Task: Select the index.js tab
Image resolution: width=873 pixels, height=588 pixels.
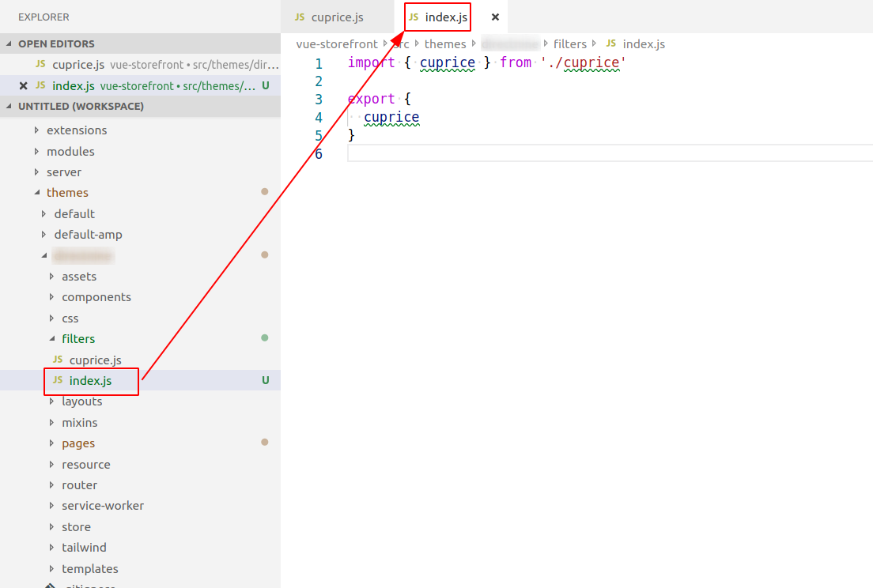Action: point(444,17)
